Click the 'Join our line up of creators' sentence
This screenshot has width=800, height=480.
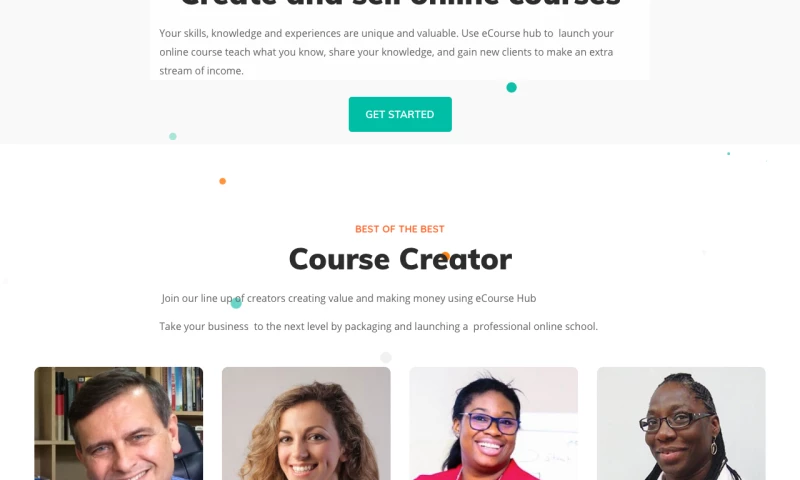click(x=349, y=298)
